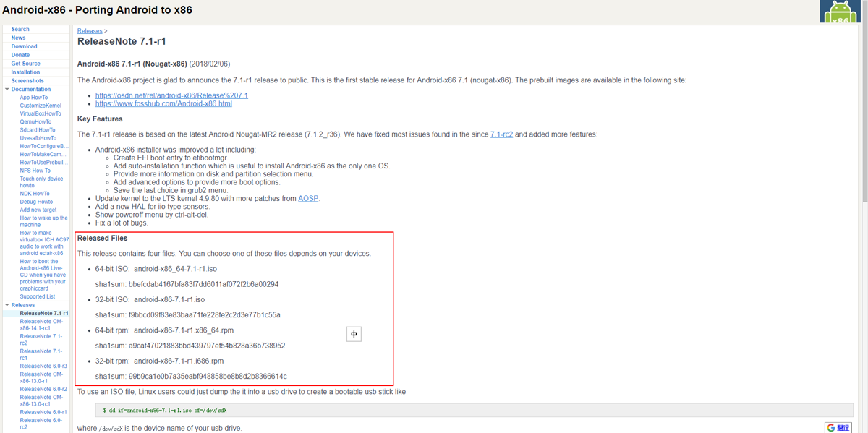Click the file name android-x86-7.1-r1.i686.rpm

click(x=179, y=361)
